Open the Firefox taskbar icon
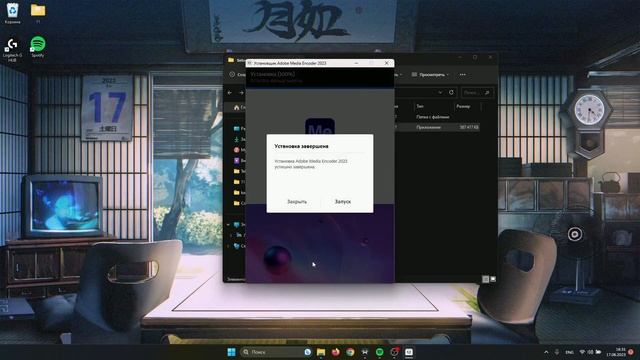640x360 pixels. click(336, 352)
